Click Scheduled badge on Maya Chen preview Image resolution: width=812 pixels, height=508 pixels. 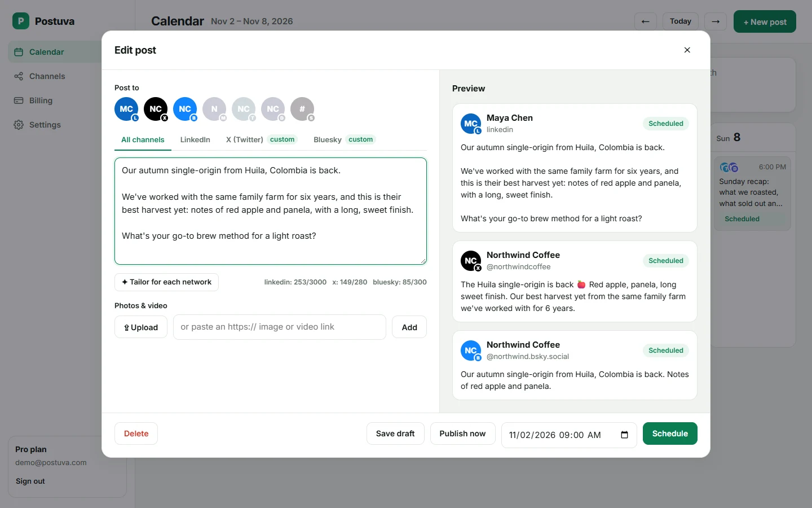(x=666, y=124)
